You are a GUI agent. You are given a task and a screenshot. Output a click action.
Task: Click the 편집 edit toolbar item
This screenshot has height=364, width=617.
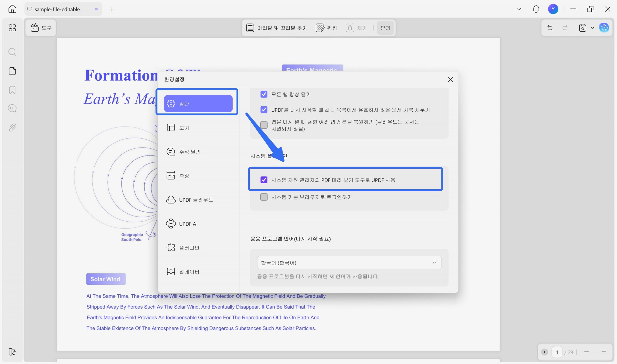(326, 28)
